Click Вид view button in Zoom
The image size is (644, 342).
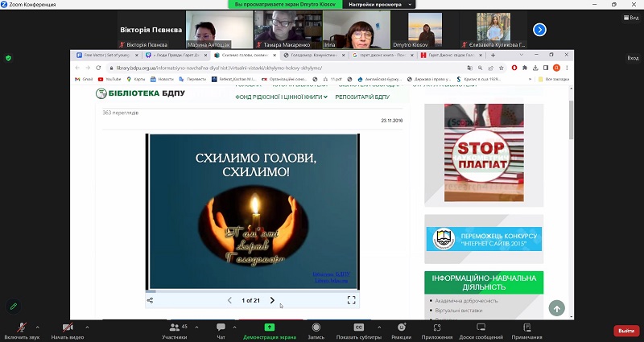[632, 18]
